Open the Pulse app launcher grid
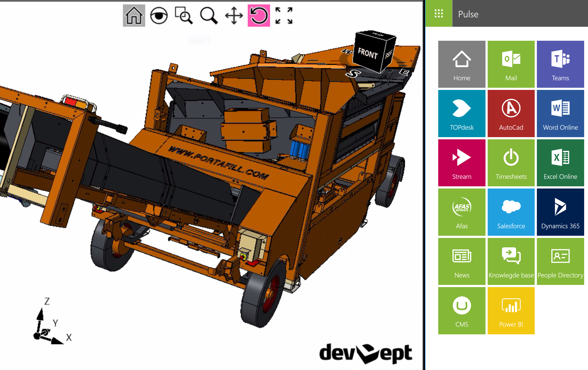Viewport: 588px width, 370px height. (439, 13)
